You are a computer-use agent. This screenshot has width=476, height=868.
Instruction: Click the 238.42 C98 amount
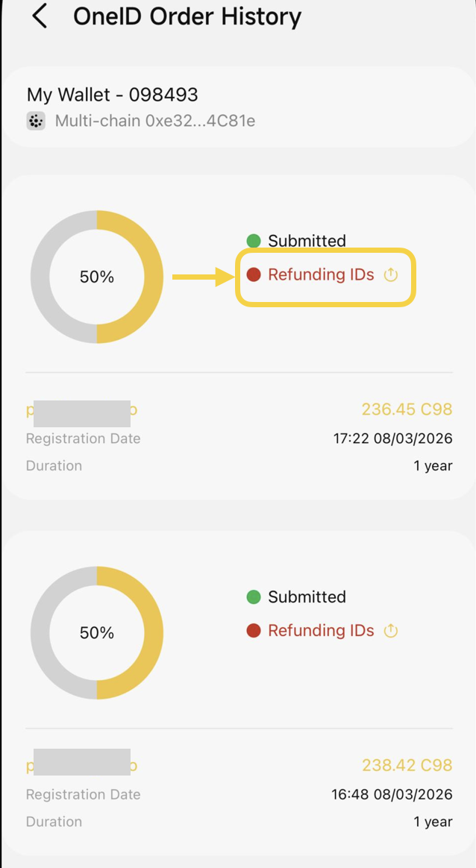(x=407, y=765)
